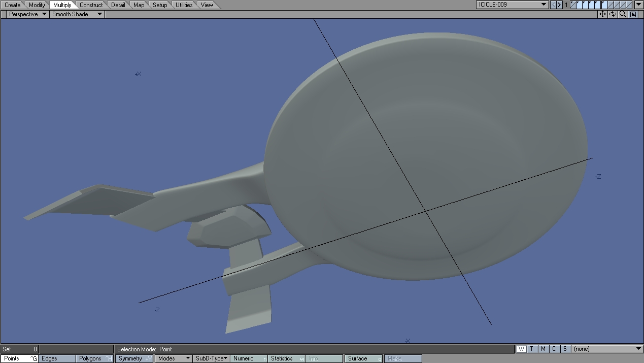
Task: Click the viewport maximize icon
Action: 633,14
